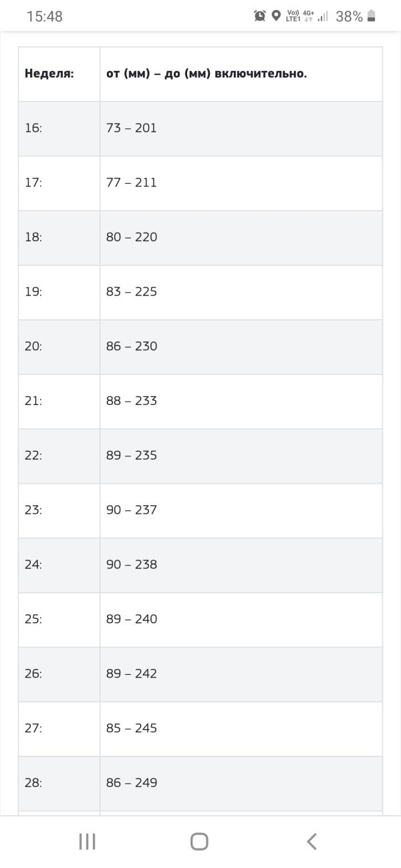Select the 'Неделя:' column header cell
Screen dimensions: 401x868
(49, 74)
